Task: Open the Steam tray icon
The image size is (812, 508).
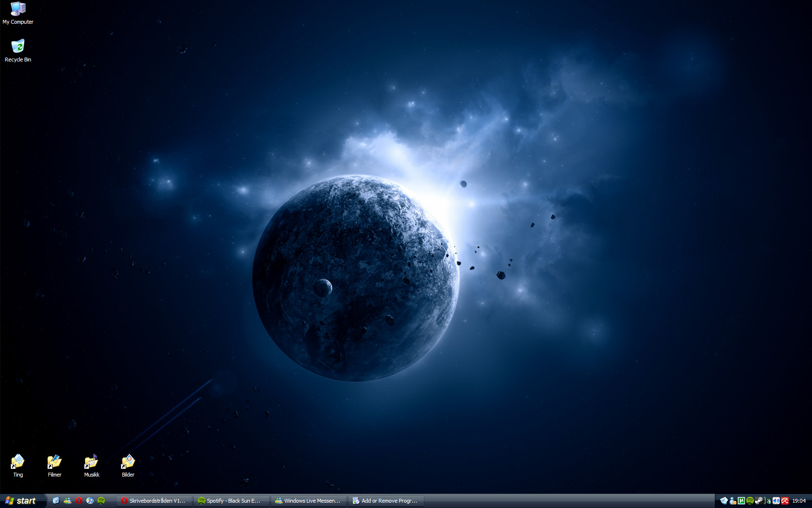Action: pos(759,501)
